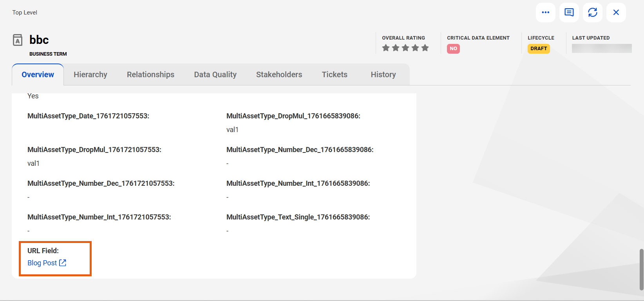Screen dimensions: 644x301
Task: Rate three stars in Overall Rating
Action: [405, 48]
